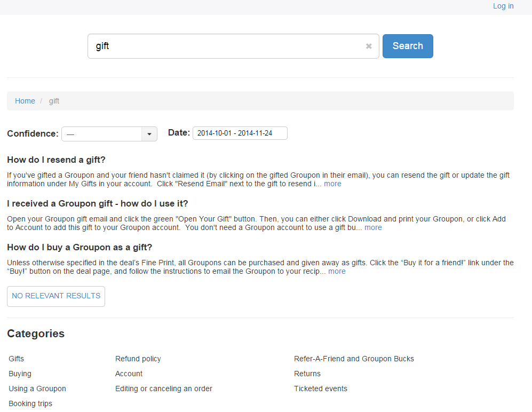
Task: Go to Home in the breadcrumb
Action: 25,101
